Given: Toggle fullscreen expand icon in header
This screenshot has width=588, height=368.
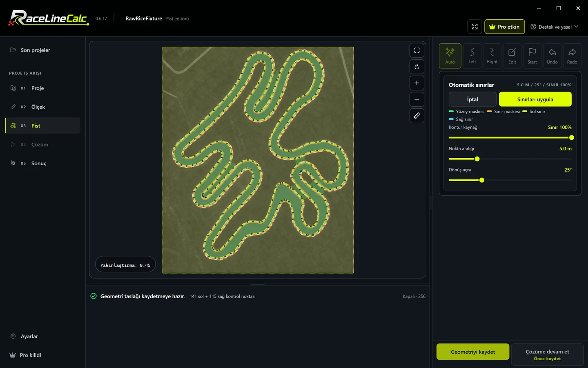Looking at the screenshot, I should tap(474, 27).
